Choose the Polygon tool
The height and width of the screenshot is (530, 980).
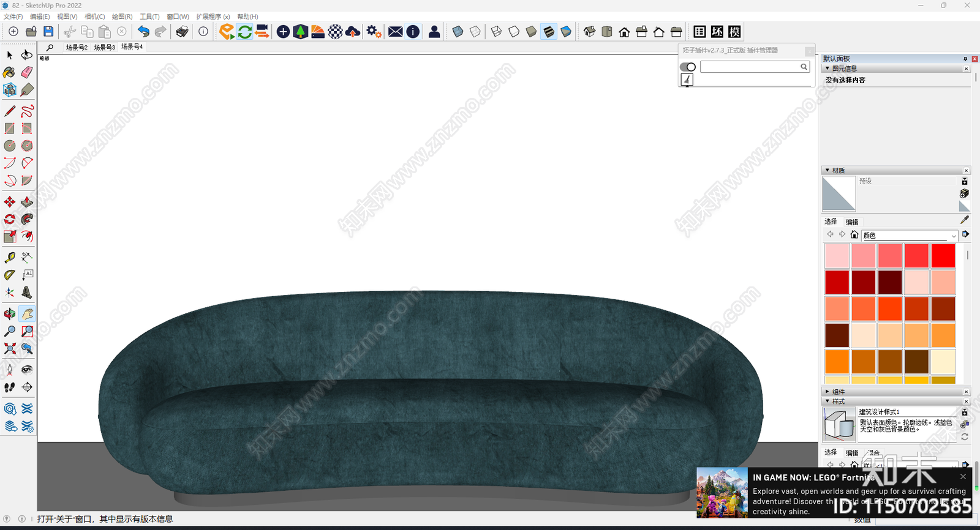pyautogui.click(x=27, y=146)
